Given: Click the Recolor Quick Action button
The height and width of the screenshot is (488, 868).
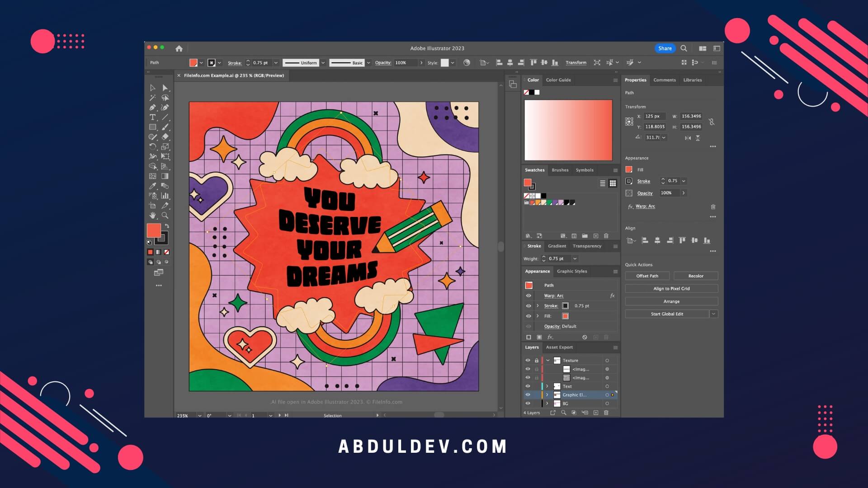Looking at the screenshot, I should (x=696, y=276).
